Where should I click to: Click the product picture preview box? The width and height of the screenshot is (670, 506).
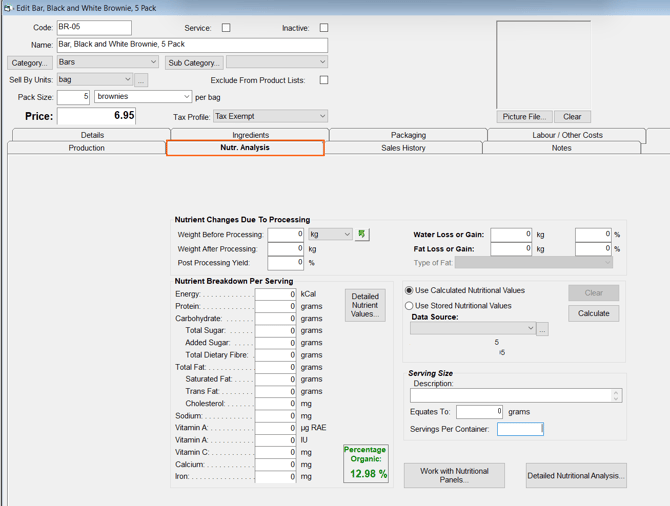click(542, 64)
